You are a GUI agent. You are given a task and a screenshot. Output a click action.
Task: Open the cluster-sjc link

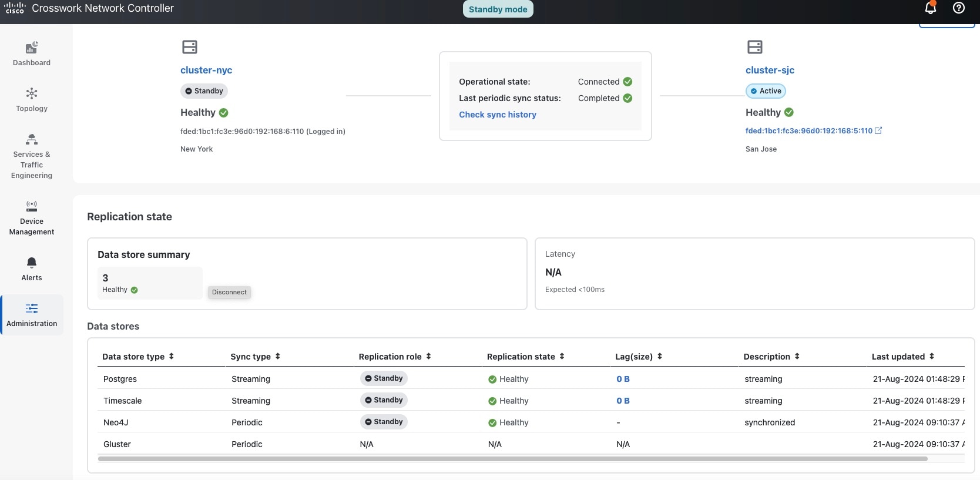770,70
